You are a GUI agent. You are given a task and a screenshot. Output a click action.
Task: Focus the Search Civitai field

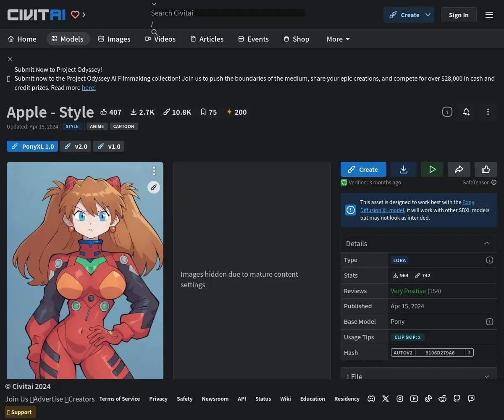point(228,13)
